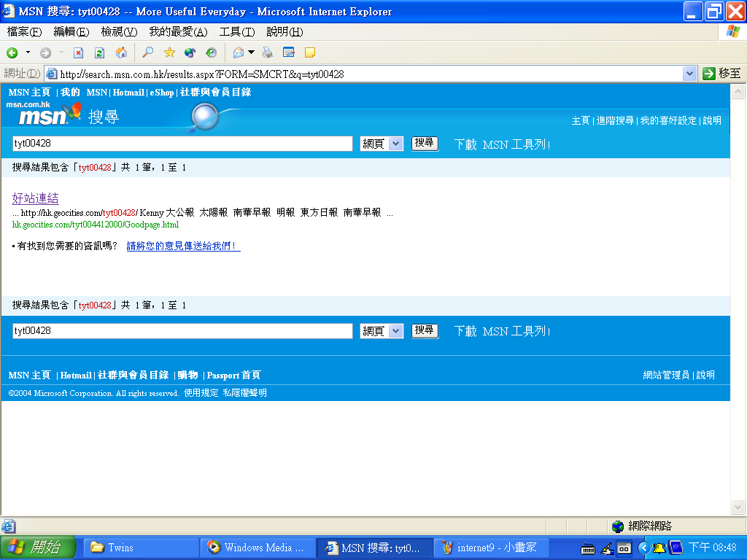This screenshot has height=560, width=747.
Task: Click the msn.com.hk MSN butterfly logo
Action: (x=43, y=113)
